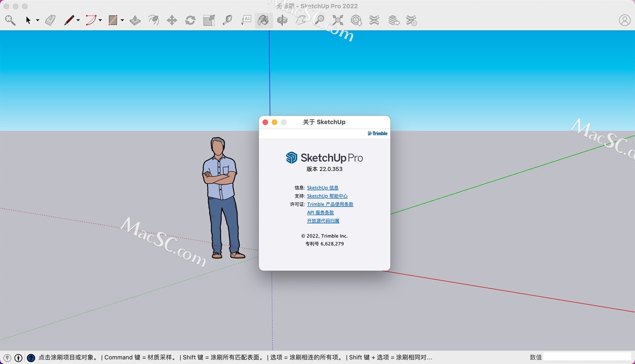635x364 pixels.
Task: Click the geo-location status bar icon
Action: (x=7, y=358)
